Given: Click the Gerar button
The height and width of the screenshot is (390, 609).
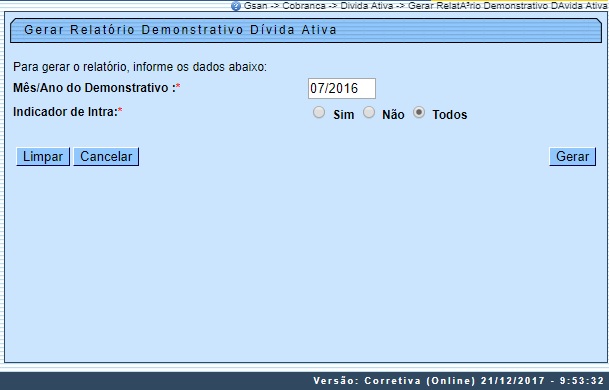Looking at the screenshot, I should click(572, 157).
